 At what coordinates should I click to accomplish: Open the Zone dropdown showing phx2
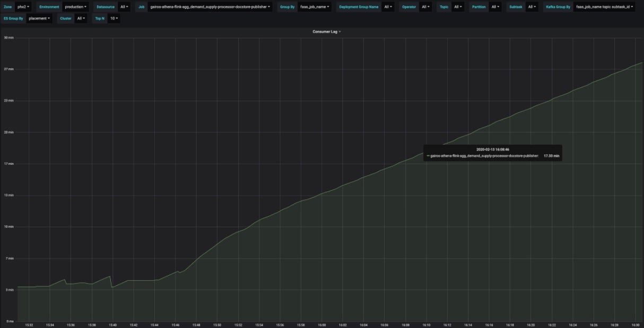pyautogui.click(x=24, y=7)
